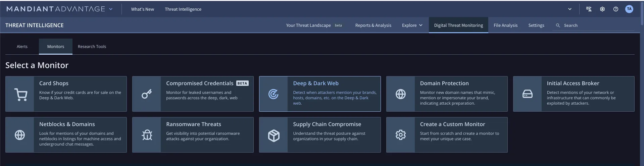Go to the What's New link

point(143,9)
